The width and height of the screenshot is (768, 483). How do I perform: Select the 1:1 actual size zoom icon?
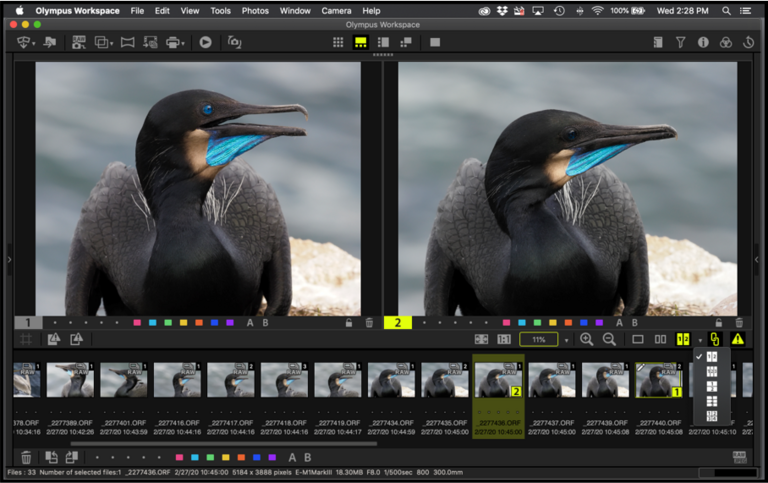click(x=504, y=340)
